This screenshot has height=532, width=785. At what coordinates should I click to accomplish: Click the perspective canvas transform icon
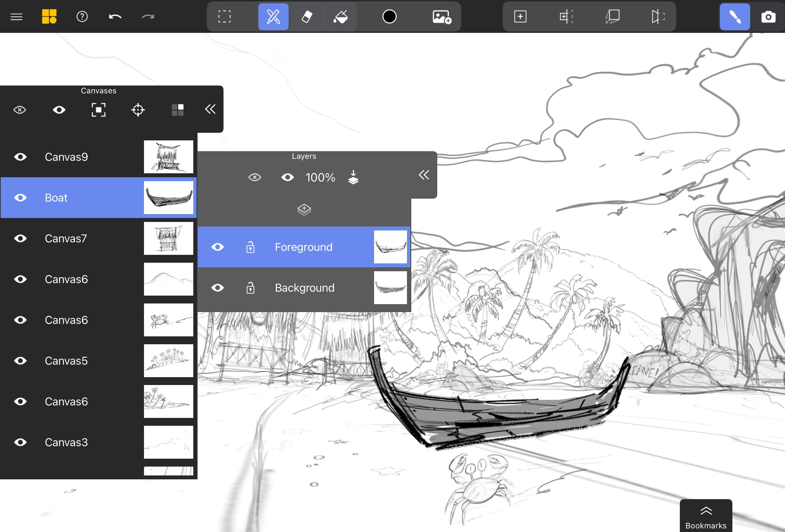coord(612,16)
